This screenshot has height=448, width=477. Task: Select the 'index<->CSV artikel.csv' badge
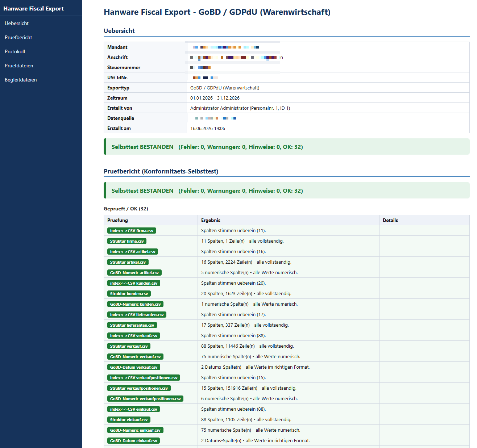pyautogui.click(x=133, y=252)
